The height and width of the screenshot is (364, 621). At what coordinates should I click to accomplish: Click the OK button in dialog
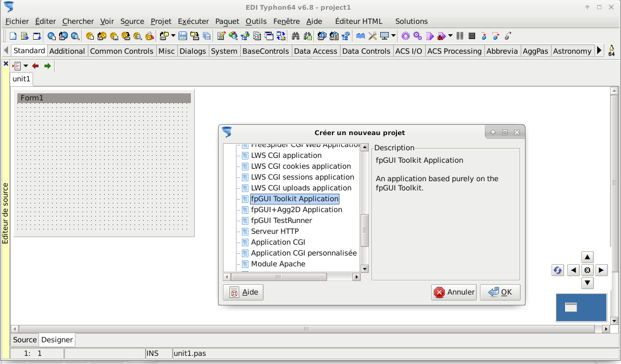[500, 292]
